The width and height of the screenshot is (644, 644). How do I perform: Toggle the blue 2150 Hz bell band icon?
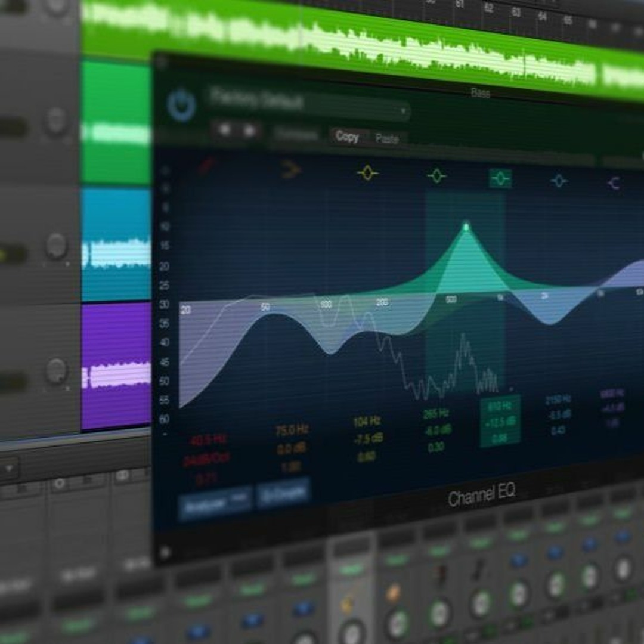pos(559,181)
